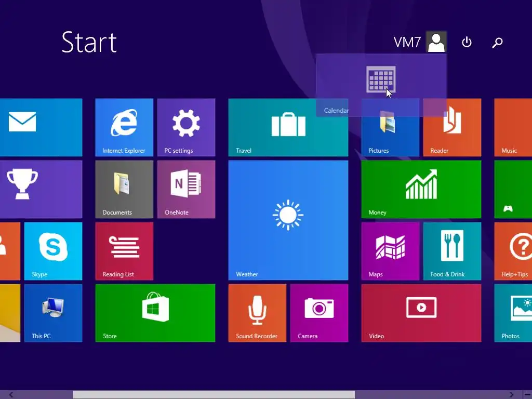Image resolution: width=532 pixels, height=399 pixels.
Task: Click the zoom-out minus button in corner
Action: pyautogui.click(x=527, y=395)
